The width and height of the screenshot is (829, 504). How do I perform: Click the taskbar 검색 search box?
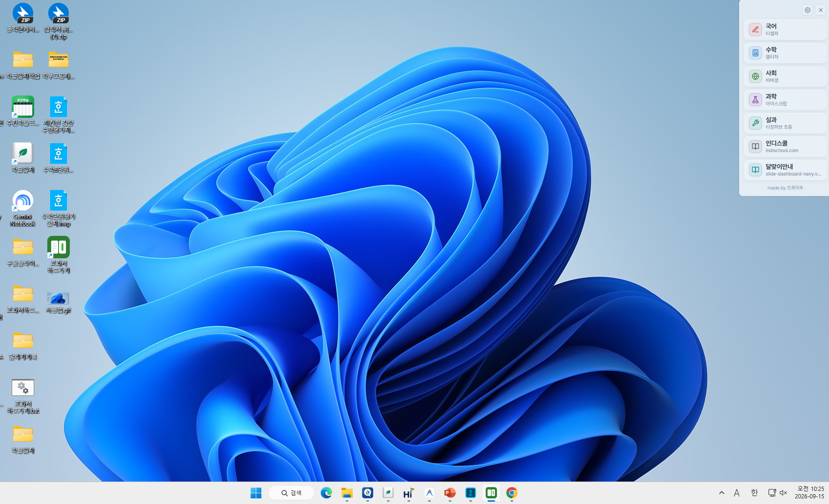coord(291,493)
